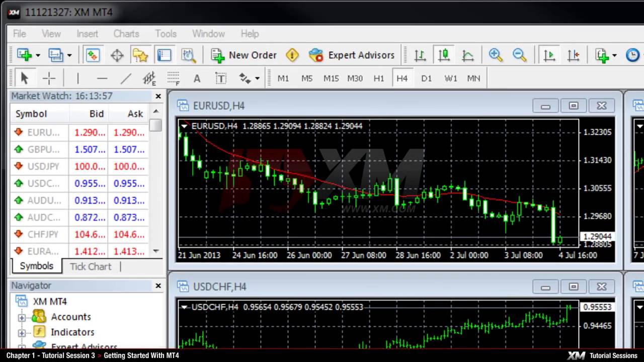Select the horizontal line tool
This screenshot has height=362, width=644.
point(102,78)
